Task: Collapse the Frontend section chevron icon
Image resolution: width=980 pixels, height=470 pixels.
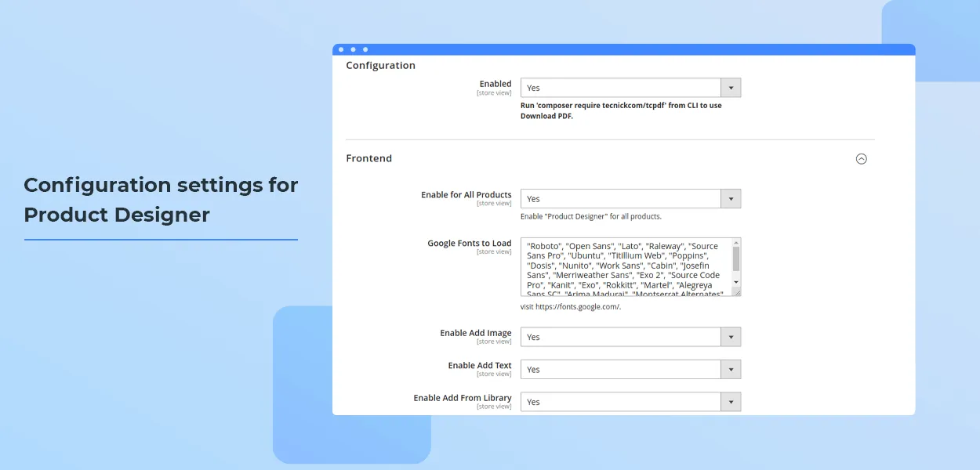Action: 861,159
